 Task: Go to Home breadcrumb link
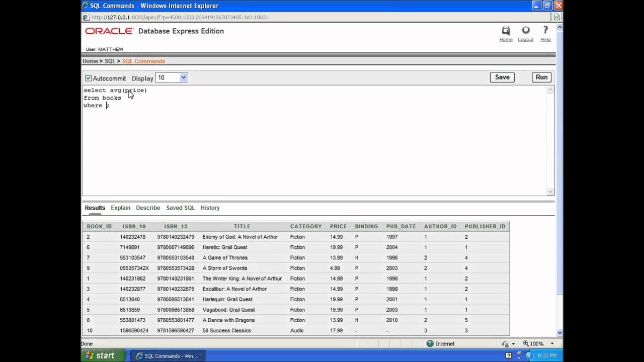[90, 61]
